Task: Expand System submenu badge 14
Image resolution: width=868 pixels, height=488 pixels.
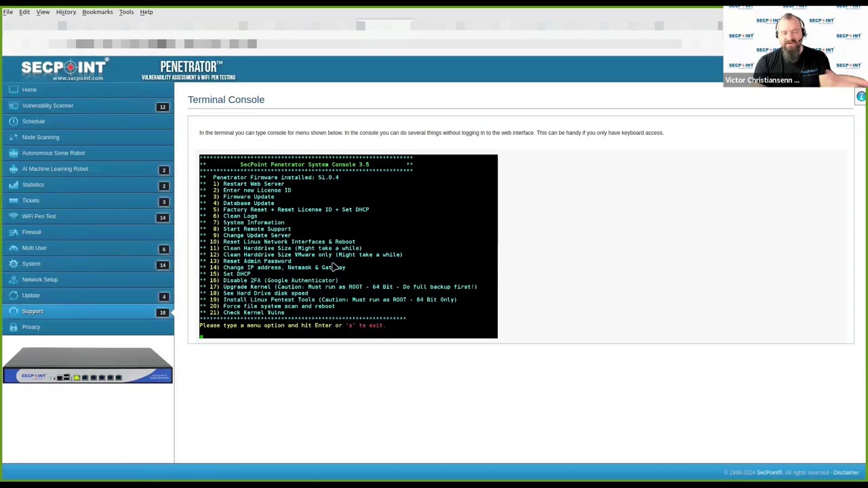Action: 162,264
